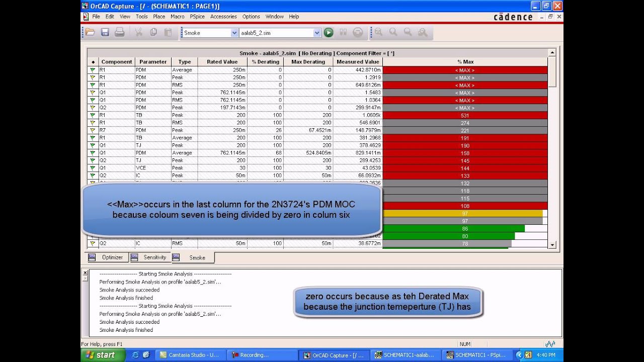The height and width of the screenshot is (362, 644).
Task: Open the Tools menu
Action: 142,17
